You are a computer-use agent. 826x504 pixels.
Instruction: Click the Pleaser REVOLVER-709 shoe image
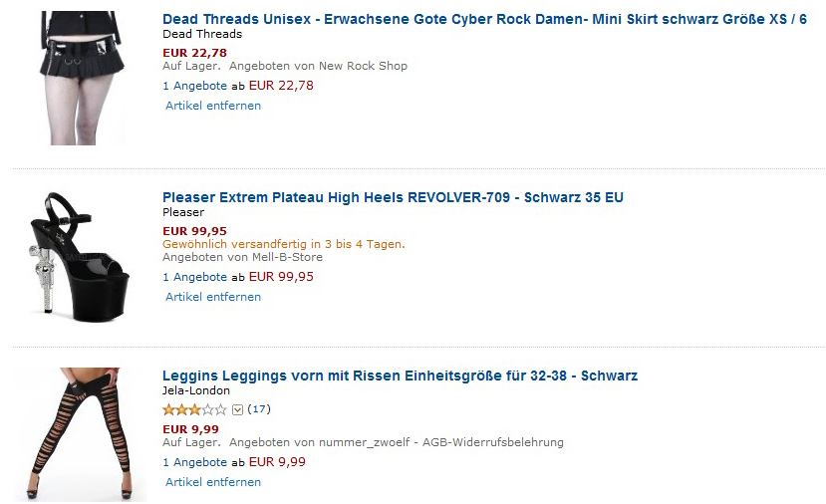(80, 257)
